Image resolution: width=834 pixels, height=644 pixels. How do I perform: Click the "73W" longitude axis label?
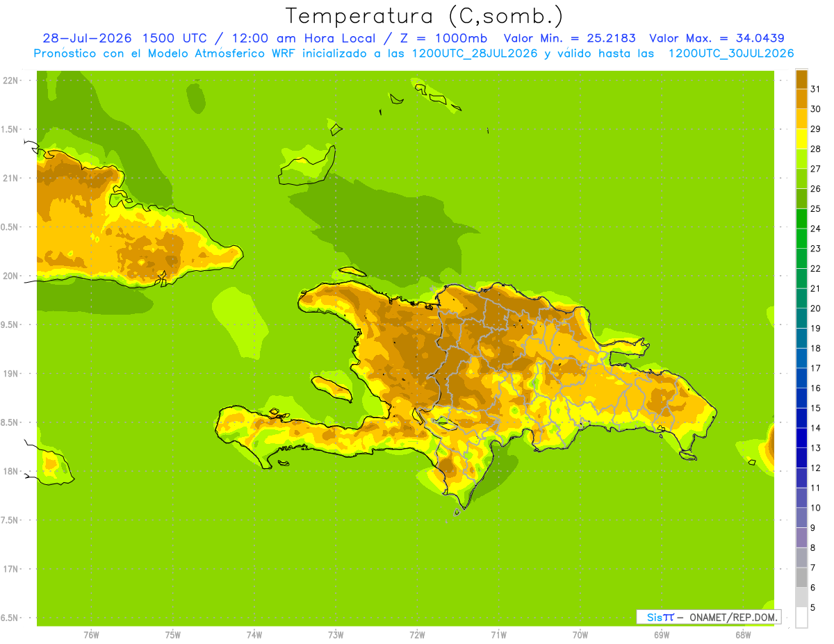click(x=336, y=635)
